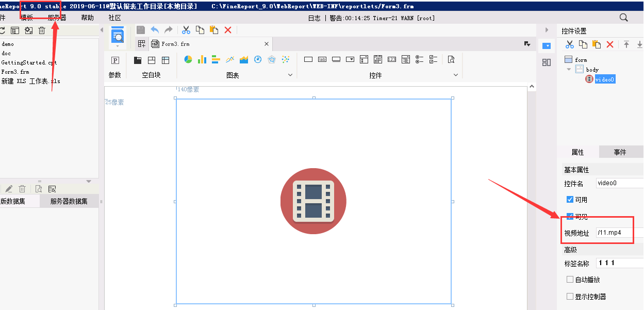Click the search magnifier icon at top right
The image size is (644, 310).
(623, 18)
